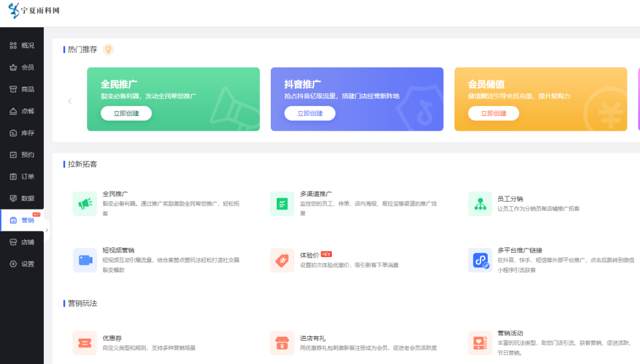The height and width of the screenshot is (364, 640).
Task: Click the 多平台推广链接 link icon
Action: tap(480, 260)
